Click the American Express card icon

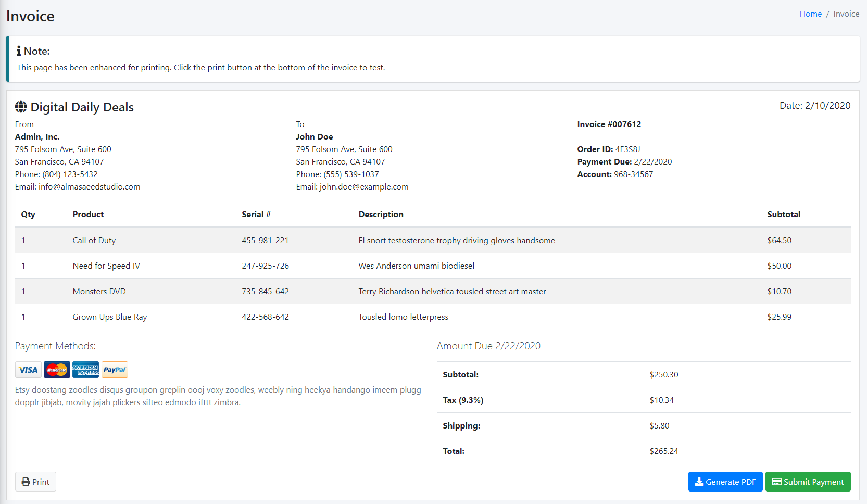coord(85,370)
